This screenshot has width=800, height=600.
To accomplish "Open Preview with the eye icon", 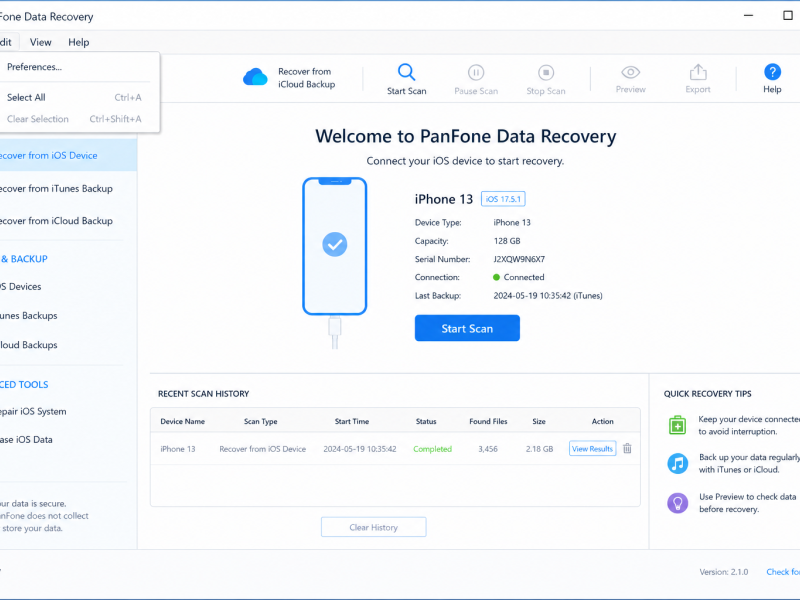I will 630,72.
